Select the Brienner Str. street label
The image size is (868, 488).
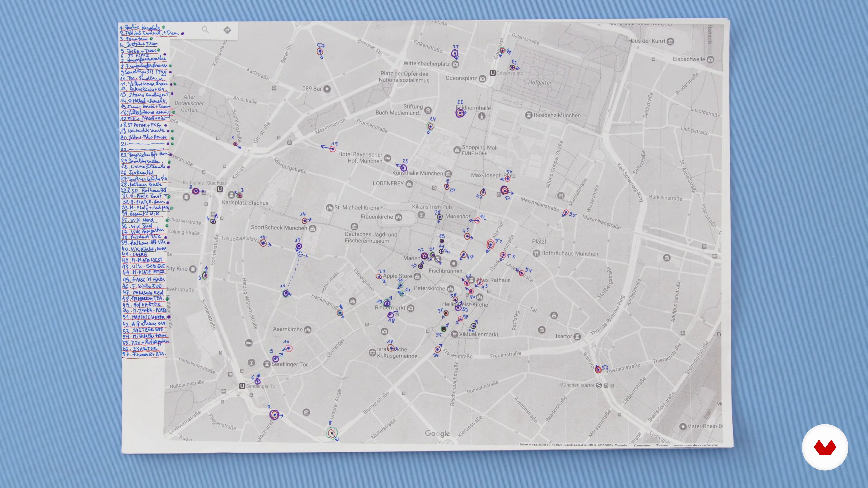(370, 47)
